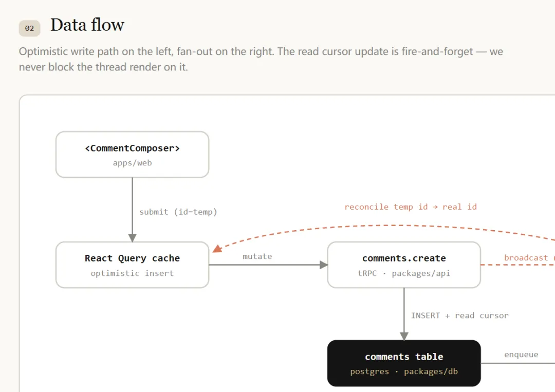Click the description paragraph about optimistic write path
Screen dimensions: 555x392
point(261,59)
